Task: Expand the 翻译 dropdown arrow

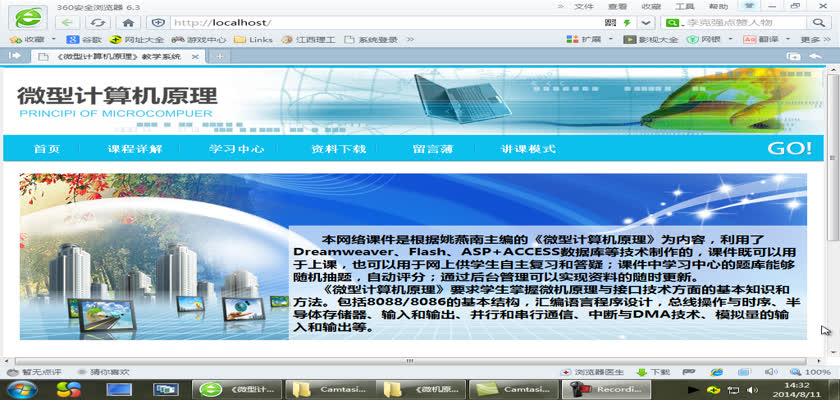Action: point(788,40)
